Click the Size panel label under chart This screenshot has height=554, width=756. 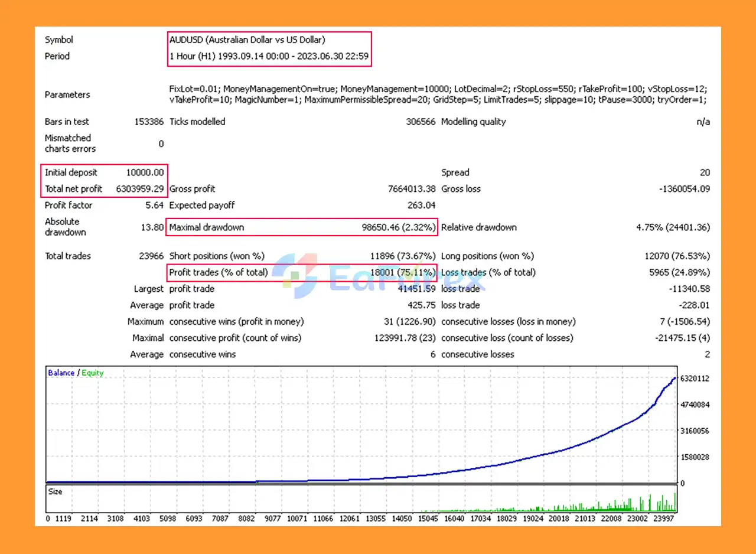point(55,491)
